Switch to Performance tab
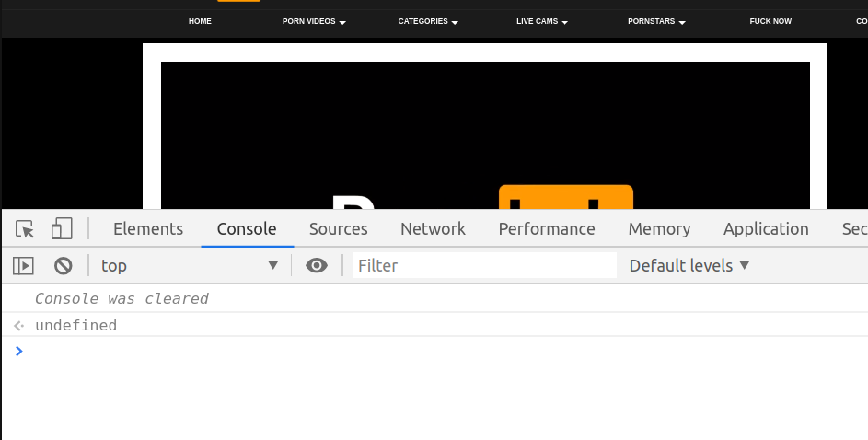 click(547, 228)
